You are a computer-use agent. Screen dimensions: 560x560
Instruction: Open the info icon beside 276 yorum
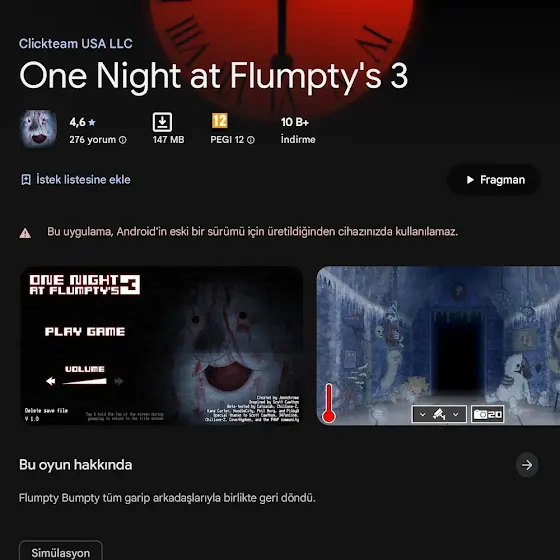122,140
